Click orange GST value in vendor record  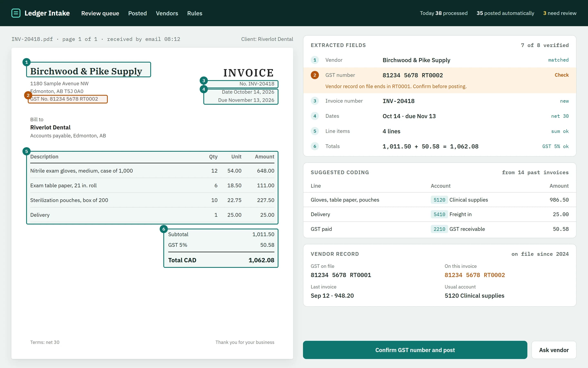pos(475,275)
